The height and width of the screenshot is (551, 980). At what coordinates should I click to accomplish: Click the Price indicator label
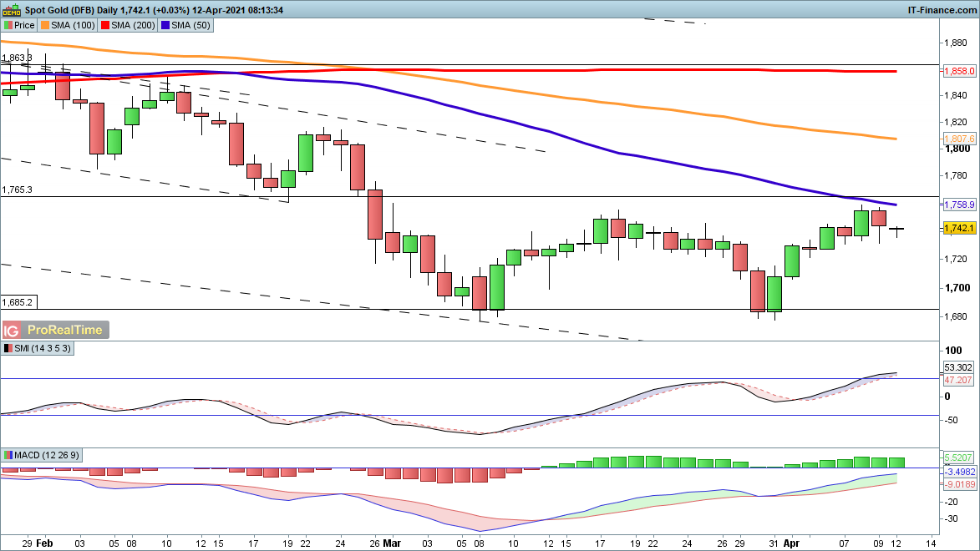24,25
